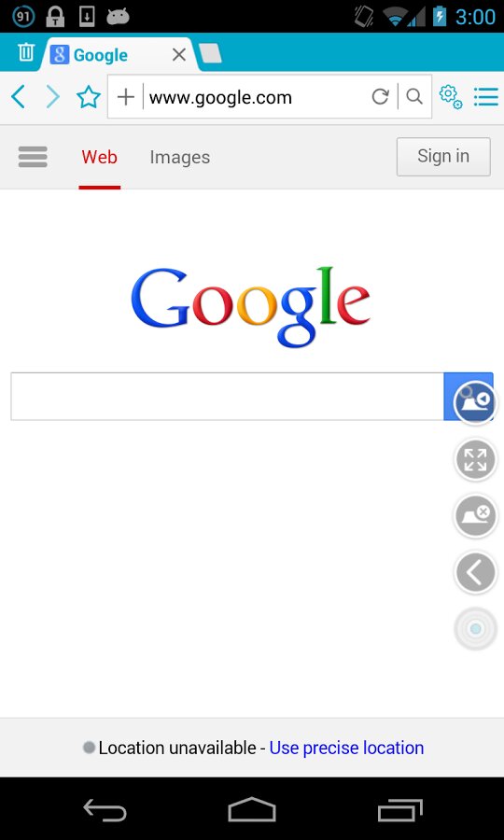The height and width of the screenshot is (840, 504).
Task: Click the Use precise location link
Action: pos(346,748)
